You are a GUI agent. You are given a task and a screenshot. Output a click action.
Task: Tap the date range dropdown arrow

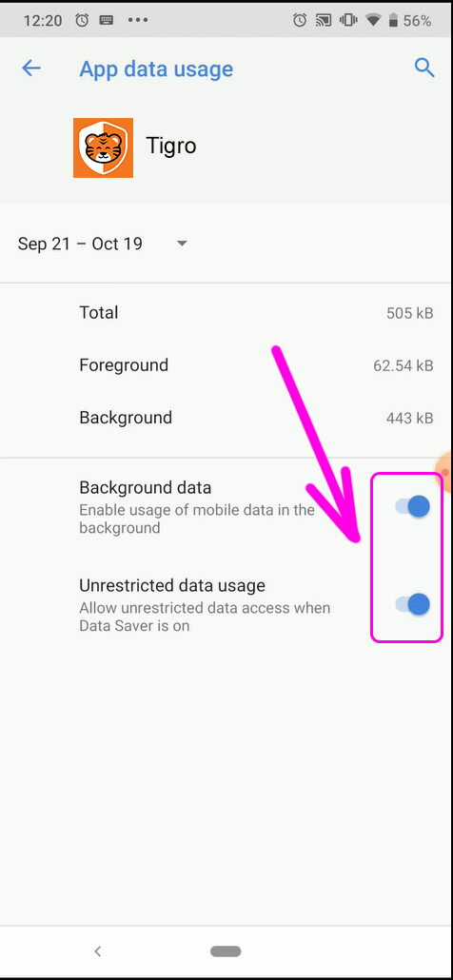click(182, 244)
